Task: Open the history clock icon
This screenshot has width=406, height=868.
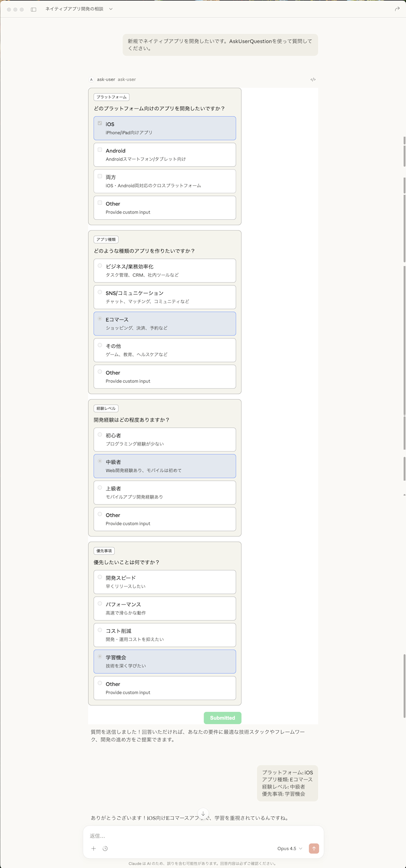Action: (x=105, y=848)
